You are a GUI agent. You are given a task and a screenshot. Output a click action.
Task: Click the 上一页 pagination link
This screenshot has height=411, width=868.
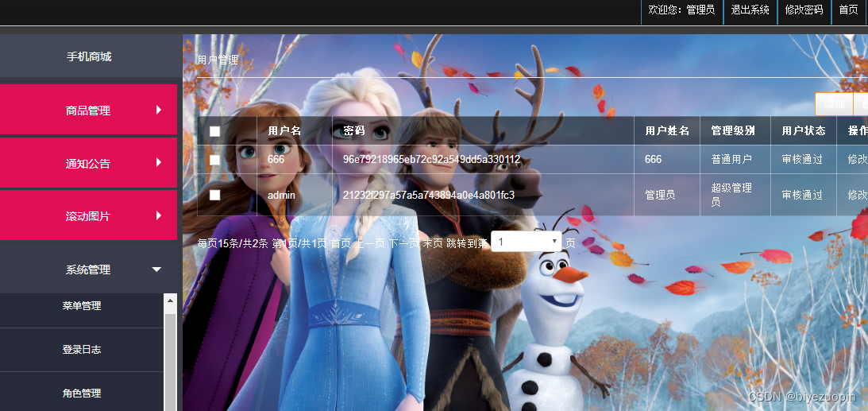coord(370,243)
